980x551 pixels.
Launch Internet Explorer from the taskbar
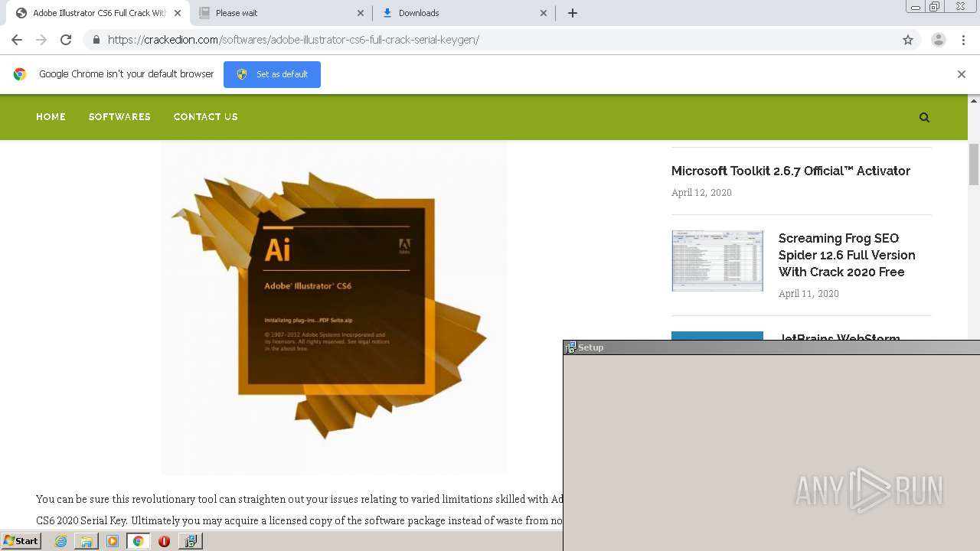tap(60, 541)
